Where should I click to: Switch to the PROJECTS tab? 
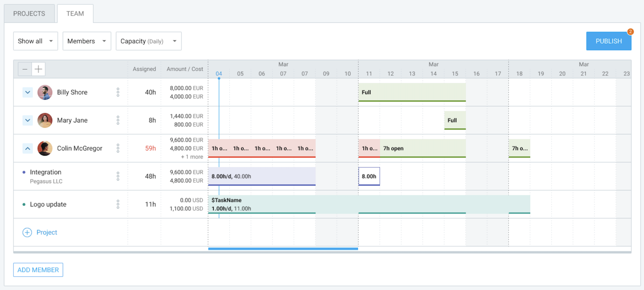29,13
